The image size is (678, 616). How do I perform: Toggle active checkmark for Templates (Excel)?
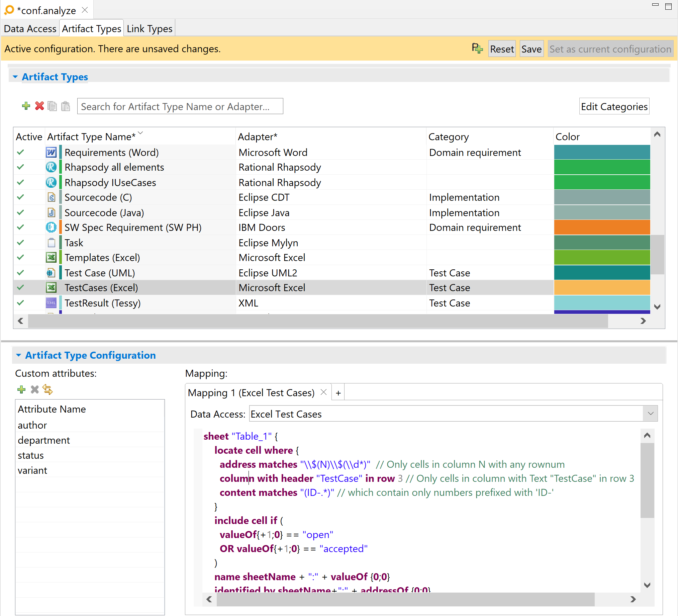coord(20,257)
